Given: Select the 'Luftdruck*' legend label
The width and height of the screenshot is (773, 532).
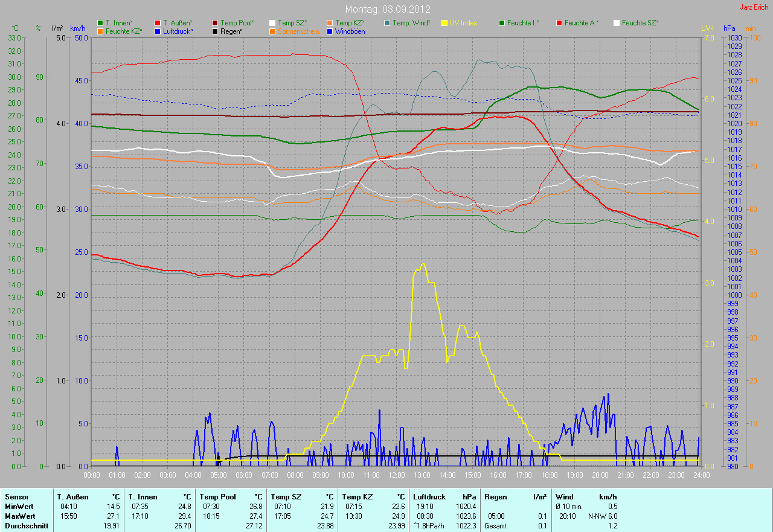Looking at the screenshot, I should [x=178, y=31].
